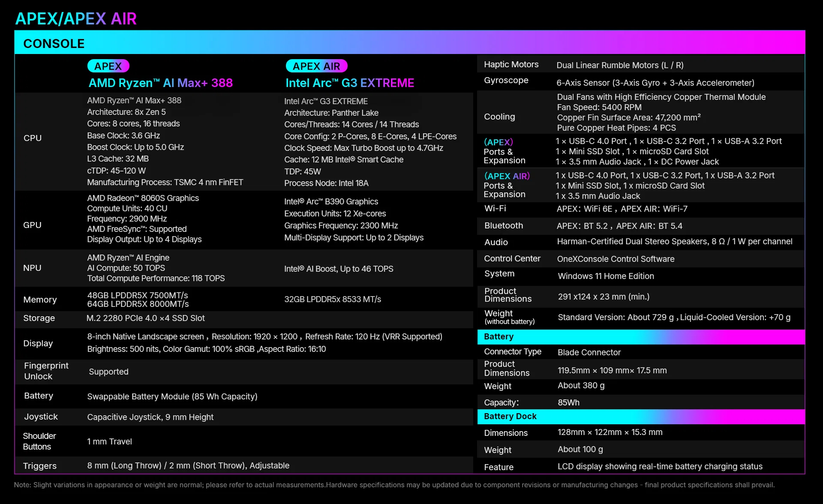Click "Windows 11 Home Edition" value
Screen dimensions: 823x504
(606, 276)
